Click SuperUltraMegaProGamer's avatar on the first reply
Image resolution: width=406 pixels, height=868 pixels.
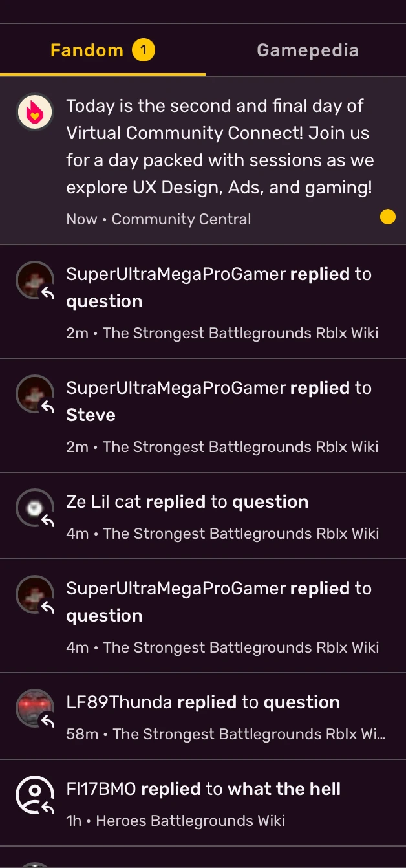tap(34, 280)
